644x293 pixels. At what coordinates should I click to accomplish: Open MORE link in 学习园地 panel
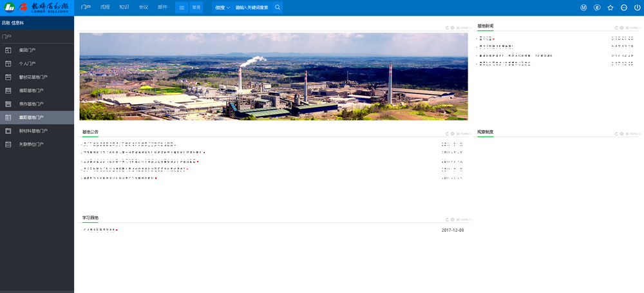[x=466, y=220]
